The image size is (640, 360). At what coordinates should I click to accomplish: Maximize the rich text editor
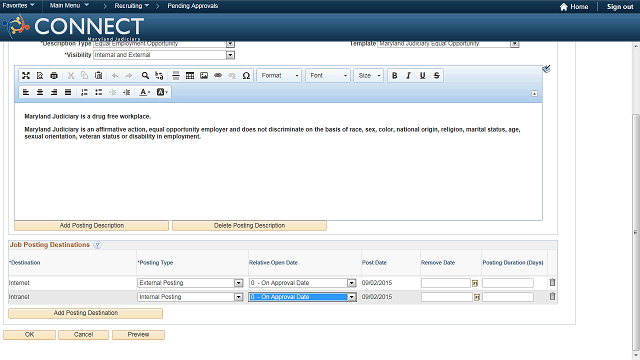[x=26, y=76]
